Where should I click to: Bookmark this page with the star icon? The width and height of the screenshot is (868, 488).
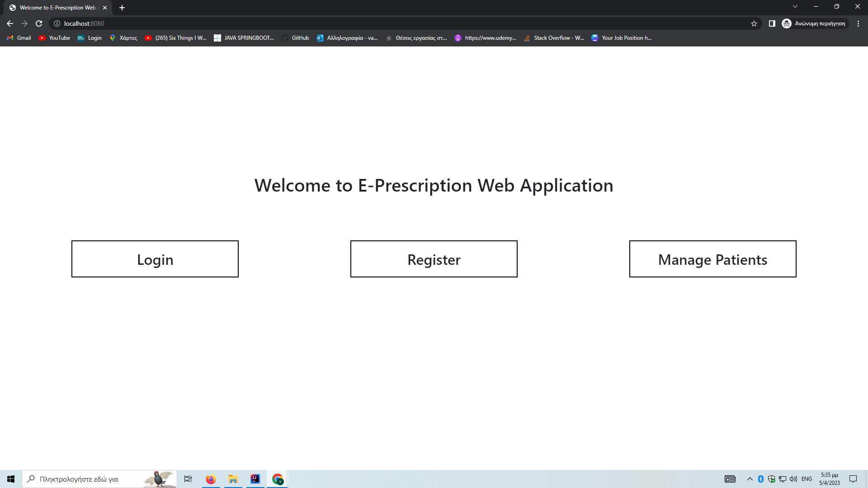click(754, 23)
